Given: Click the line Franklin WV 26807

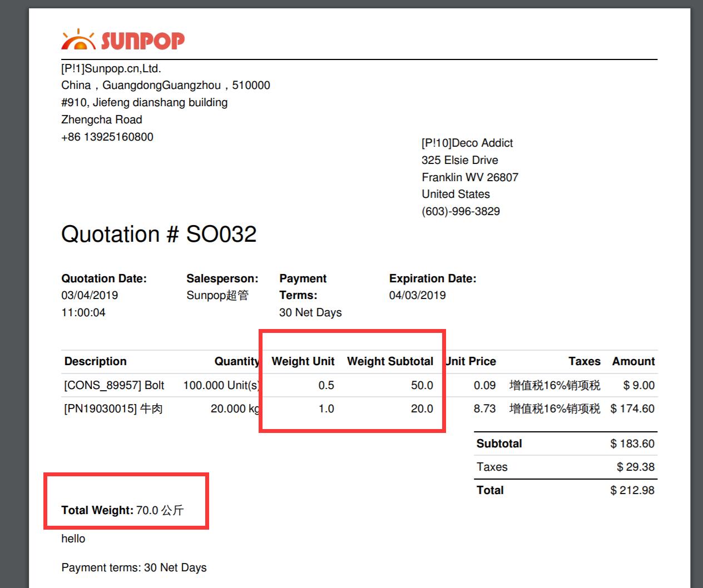Looking at the screenshot, I should [x=470, y=177].
